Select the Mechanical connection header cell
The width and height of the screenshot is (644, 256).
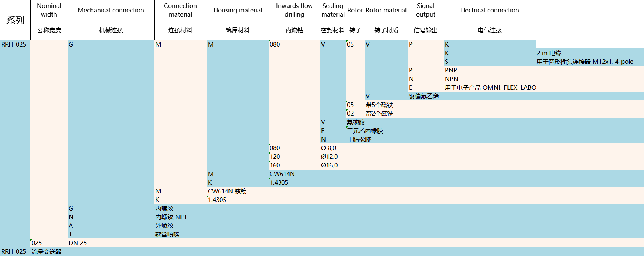pos(111,10)
